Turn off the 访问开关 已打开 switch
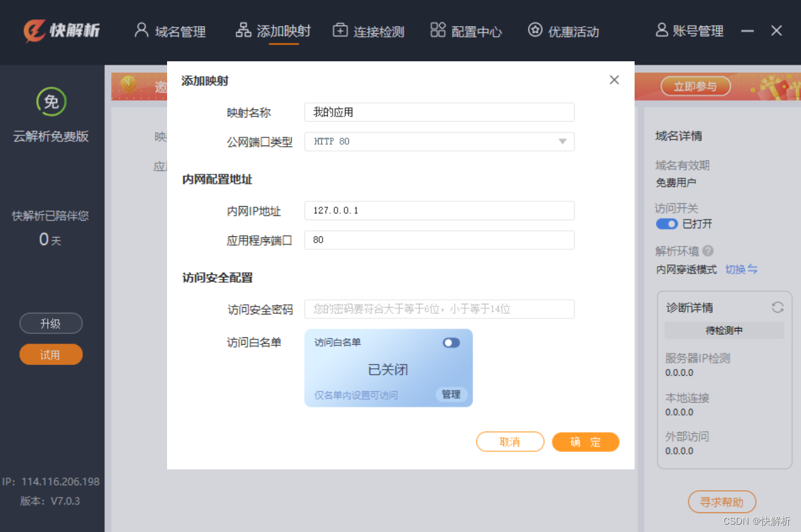The width and height of the screenshot is (801, 532). click(x=667, y=224)
